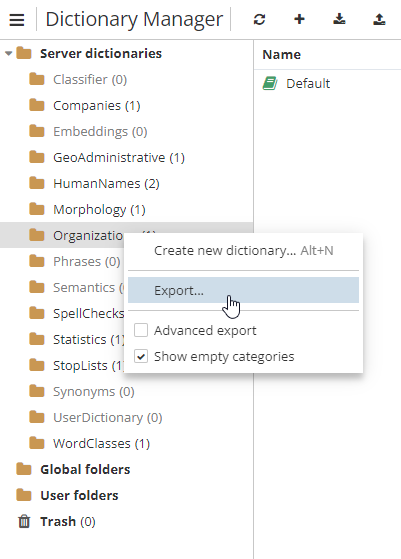The image size is (401, 559).
Task: Select the Server dictionaries label
Action: click(101, 53)
